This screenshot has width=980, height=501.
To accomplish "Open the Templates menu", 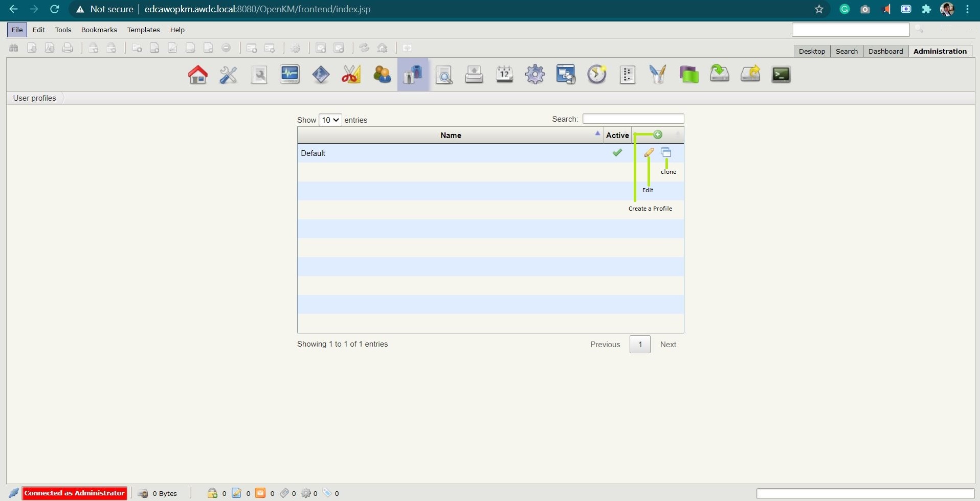I will click(x=143, y=30).
